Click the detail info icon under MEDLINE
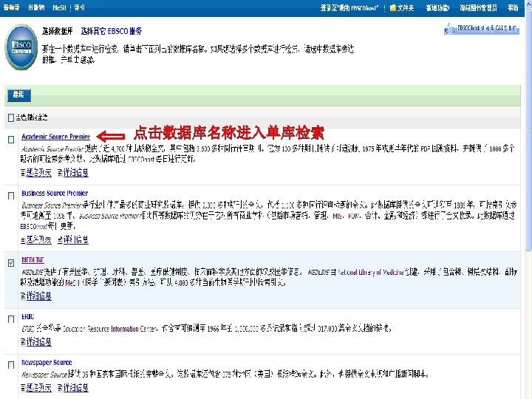 [23, 296]
